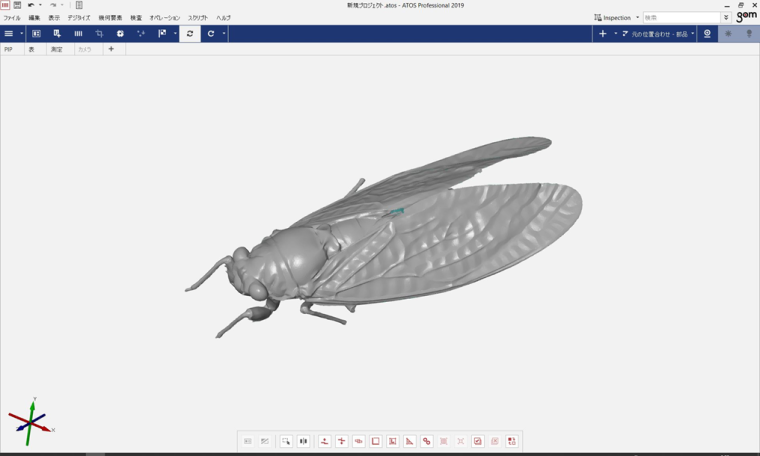The image size is (760, 456).
Task: Click the link chain icon in the bottom toolbar
Action: tap(427, 441)
